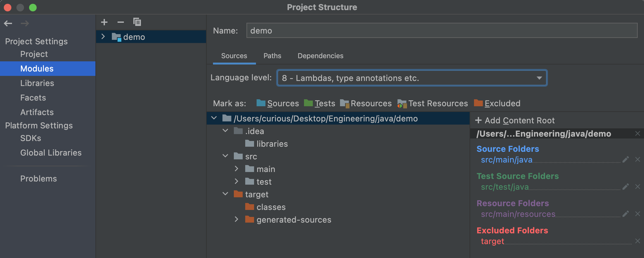The width and height of the screenshot is (644, 258).
Task: Collapse the .idea folder
Action: (x=225, y=131)
